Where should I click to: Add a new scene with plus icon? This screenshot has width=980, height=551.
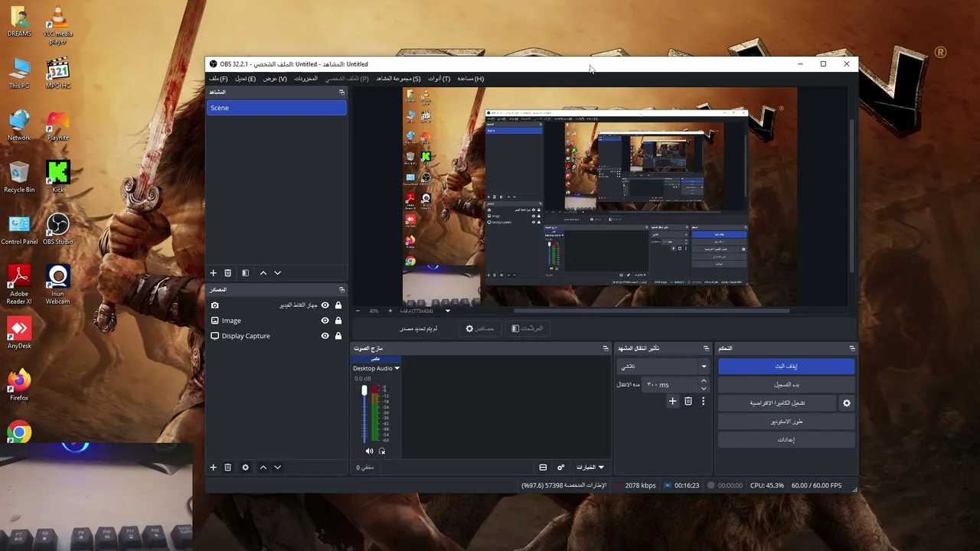pyautogui.click(x=214, y=272)
